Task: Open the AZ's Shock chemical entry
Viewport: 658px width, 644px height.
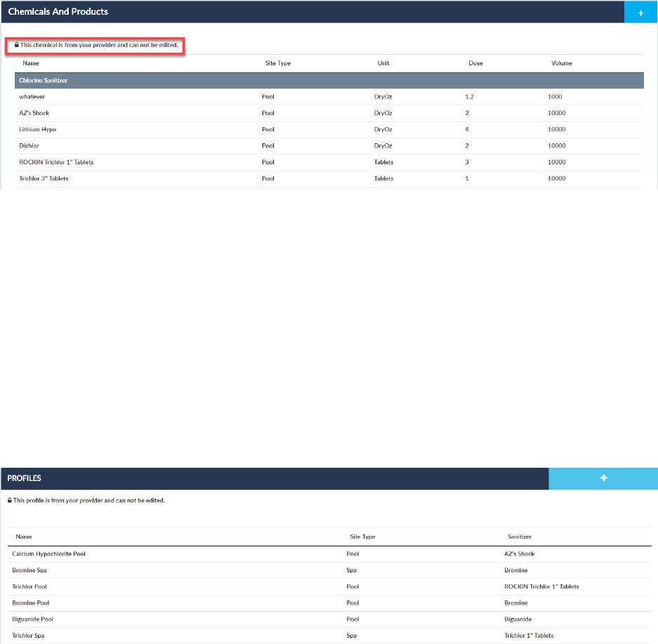Action: [x=329, y=113]
